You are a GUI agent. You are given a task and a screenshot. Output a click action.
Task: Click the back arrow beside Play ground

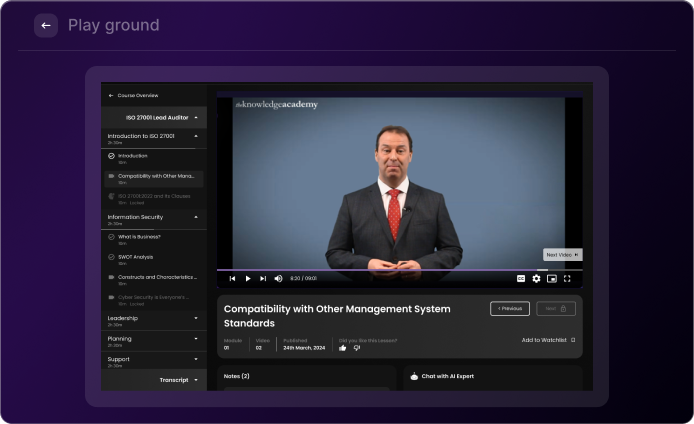tap(46, 26)
